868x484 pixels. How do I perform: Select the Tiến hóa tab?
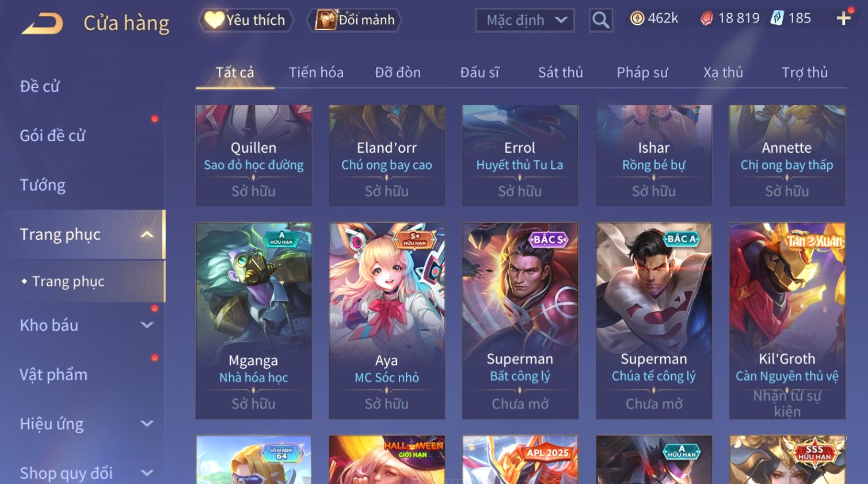(316, 73)
